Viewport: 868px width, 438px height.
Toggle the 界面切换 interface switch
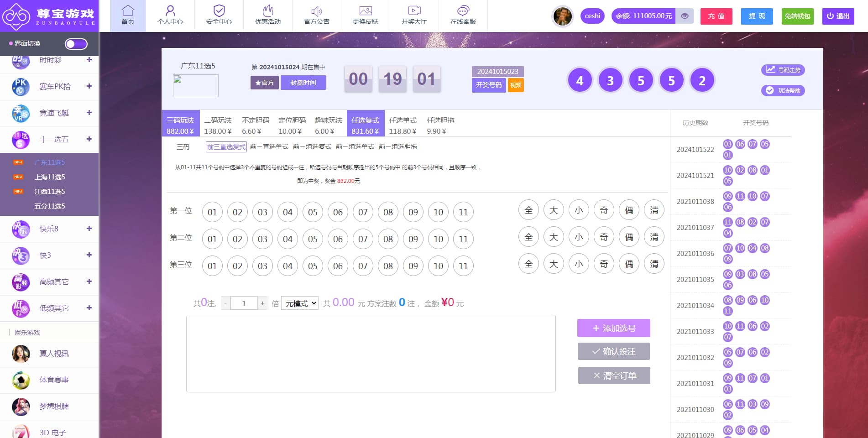click(x=76, y=44)
